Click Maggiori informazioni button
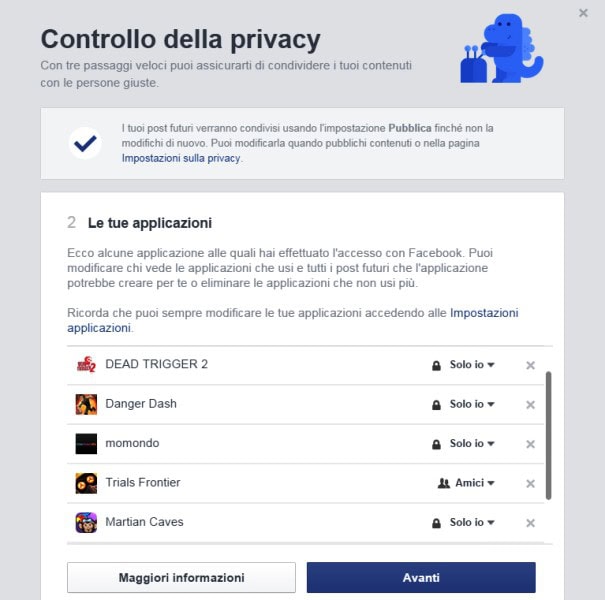The image size is (605, 600). pos(181,577)
